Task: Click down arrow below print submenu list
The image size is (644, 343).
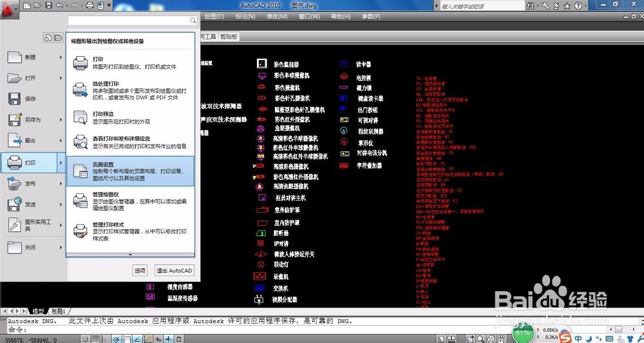Action: pos(131,255)
